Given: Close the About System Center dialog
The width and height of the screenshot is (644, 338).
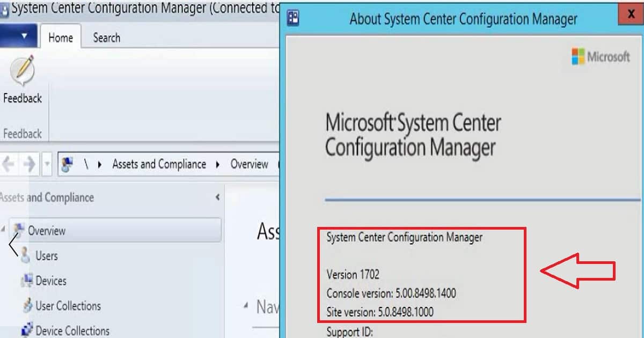Looking at the screenshot, I should click(631, 16).
